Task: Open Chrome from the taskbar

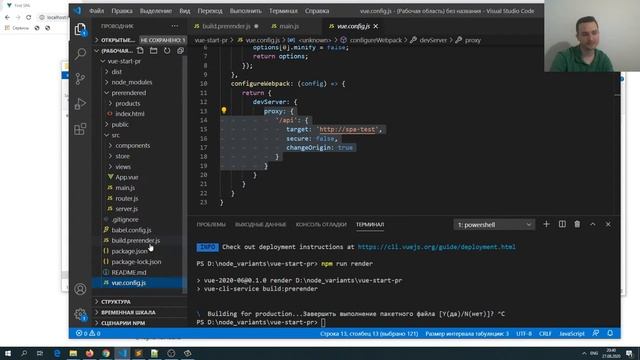Action: [x=106, y=353]
